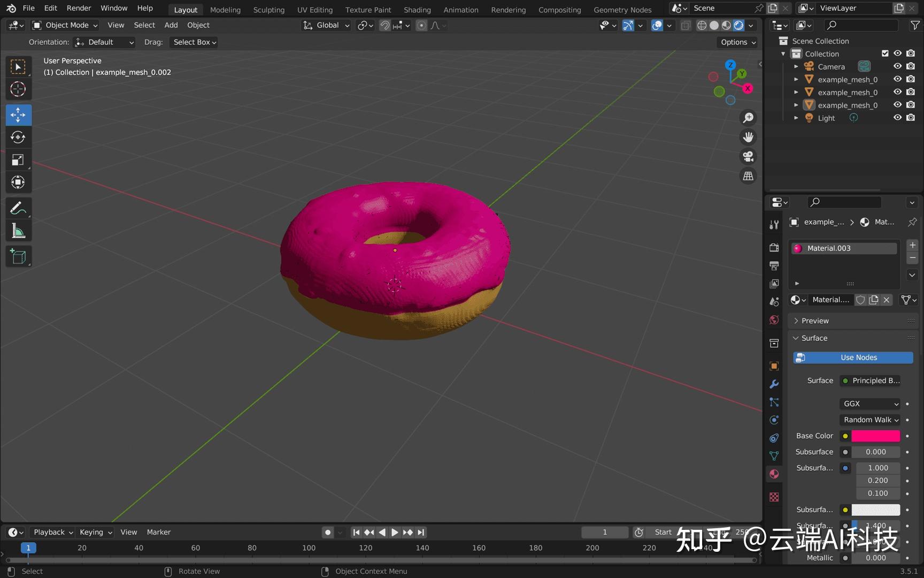Select the Measure tool
The height and width of the screenshot is (578, 924).
[x=18, y=230]
